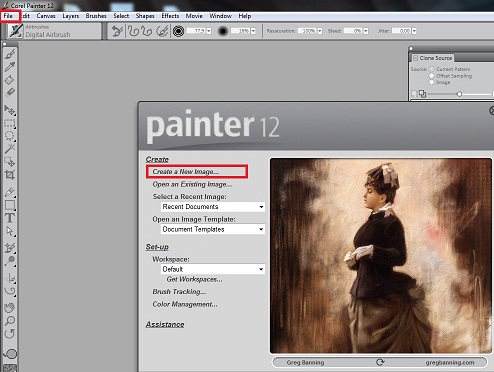Click the overlapping squares icon in Clone Source

422,94
